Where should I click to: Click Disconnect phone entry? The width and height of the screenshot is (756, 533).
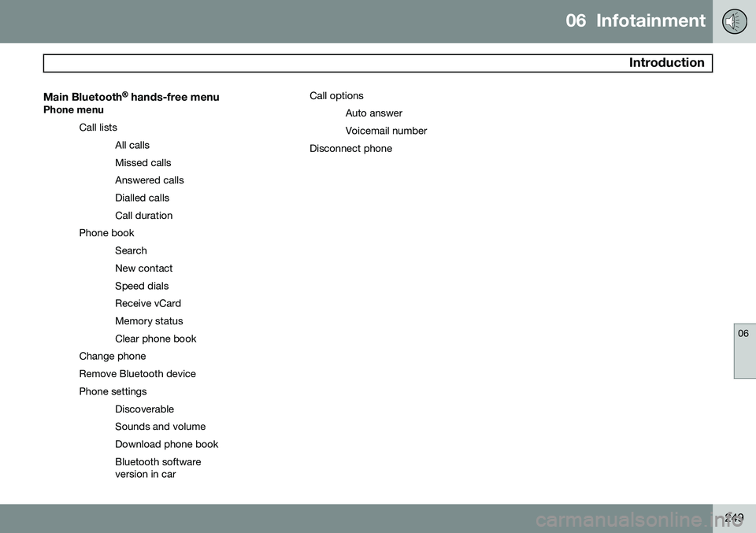pos(351,149)
